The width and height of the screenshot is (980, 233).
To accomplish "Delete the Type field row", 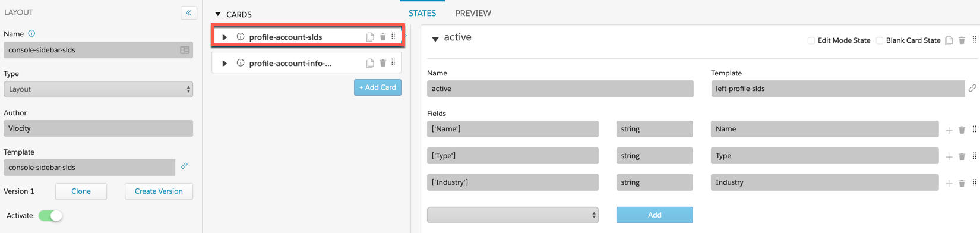I will coord(962,156).
